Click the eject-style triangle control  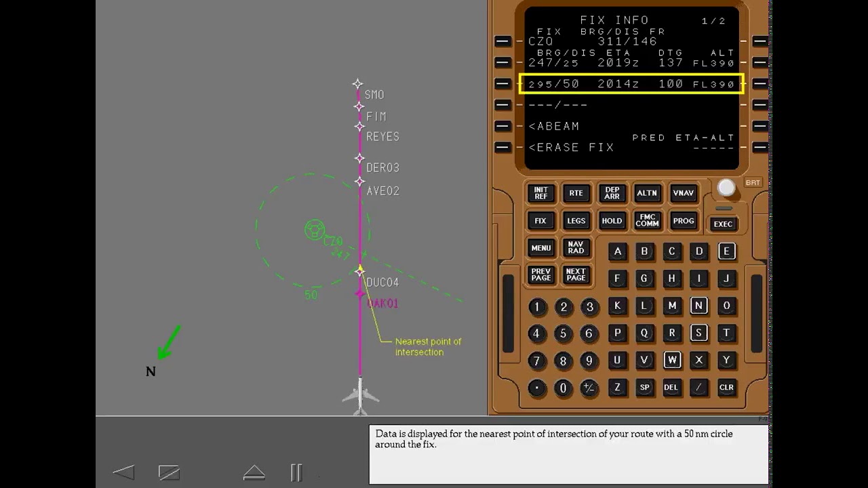pyautogui.click(x=254, y=472)
